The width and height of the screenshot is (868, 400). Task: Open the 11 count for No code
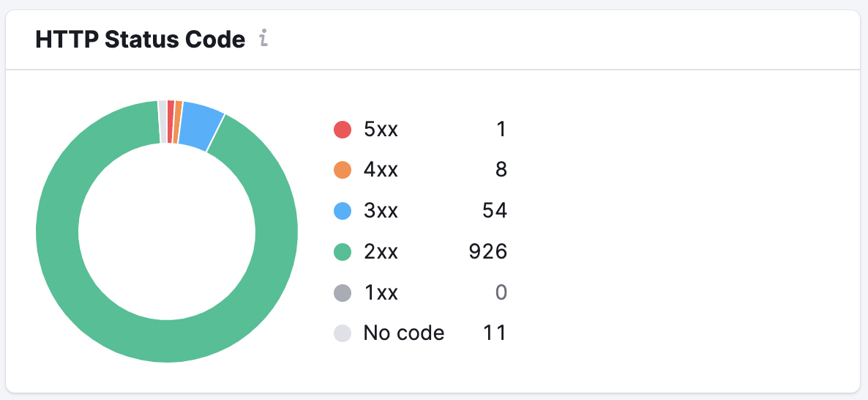coord(495,333)
